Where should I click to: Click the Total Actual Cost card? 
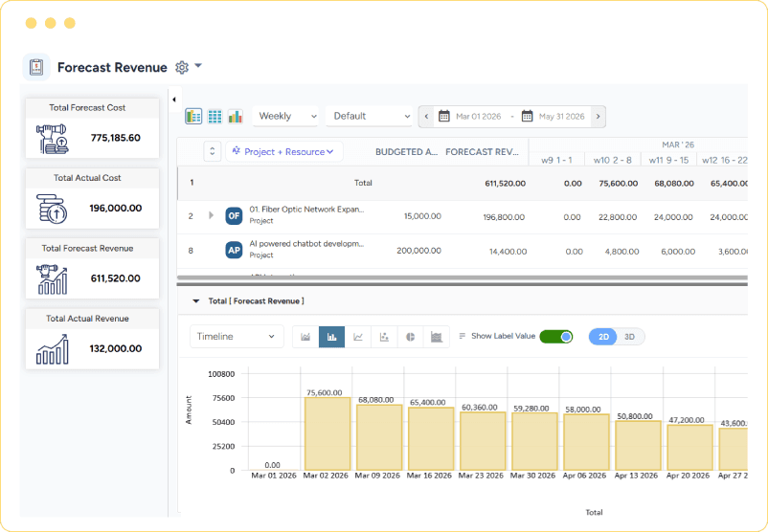click(92, 198)
